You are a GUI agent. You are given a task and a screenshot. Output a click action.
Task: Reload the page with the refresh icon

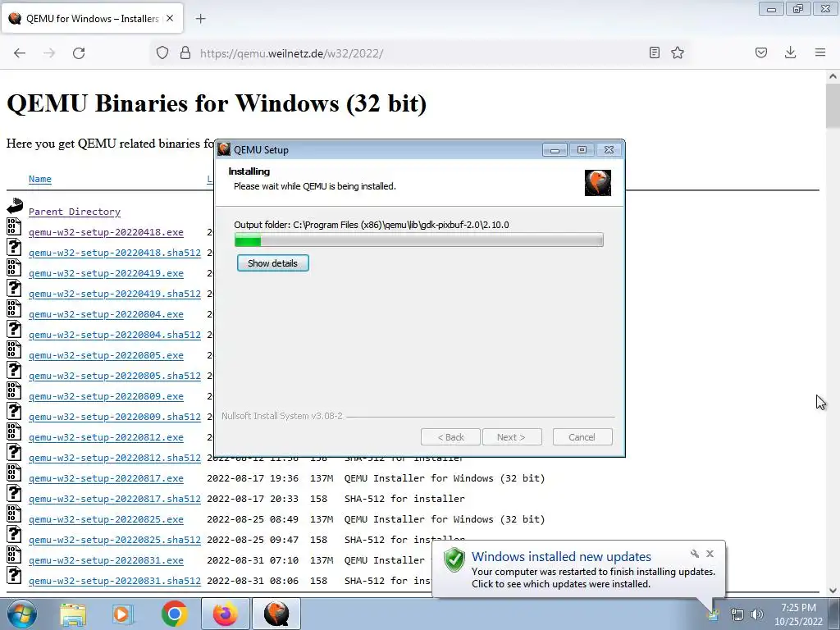click(x=79, y=53)
